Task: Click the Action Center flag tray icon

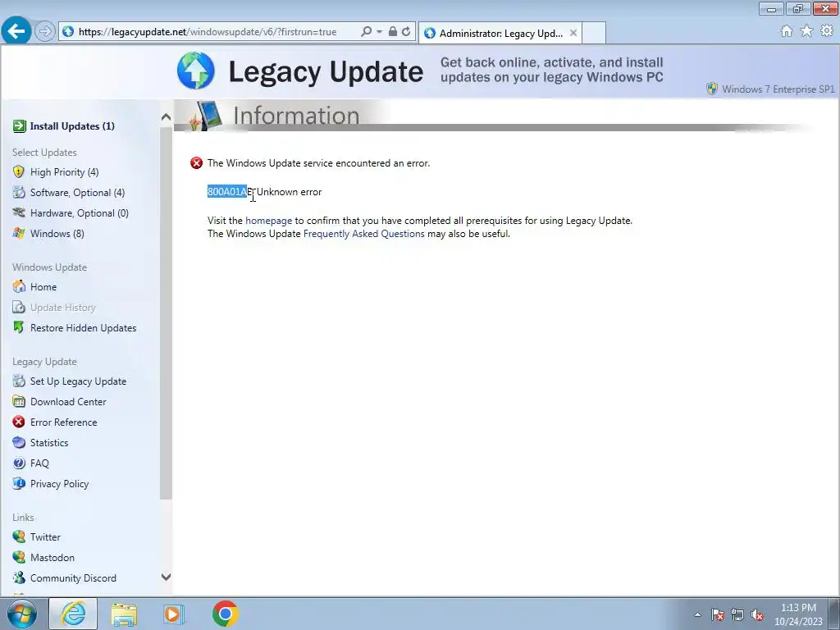Action: point(718,615)
